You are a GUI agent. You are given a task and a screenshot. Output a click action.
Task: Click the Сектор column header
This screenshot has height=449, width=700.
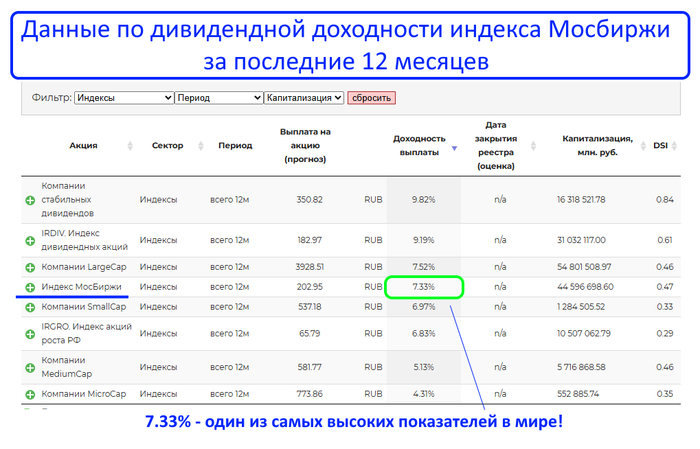coord(167,145)
